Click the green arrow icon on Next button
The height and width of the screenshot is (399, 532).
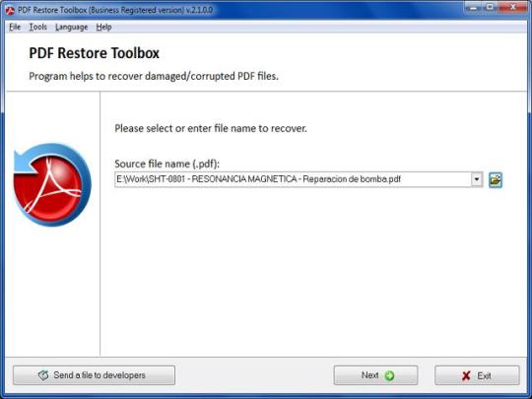(x=389, y=375)
